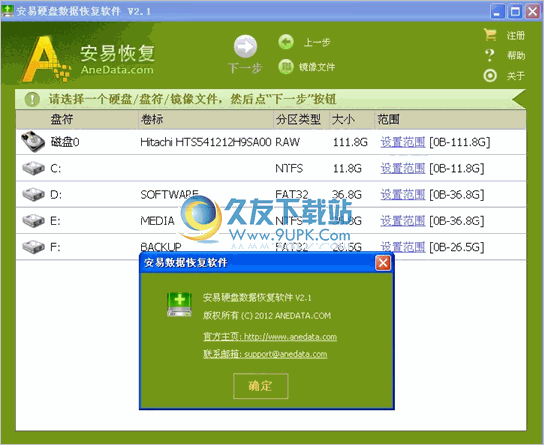Select the D: drive icon
The height and width of the screenshot is (445, 544).
point(33,194)
